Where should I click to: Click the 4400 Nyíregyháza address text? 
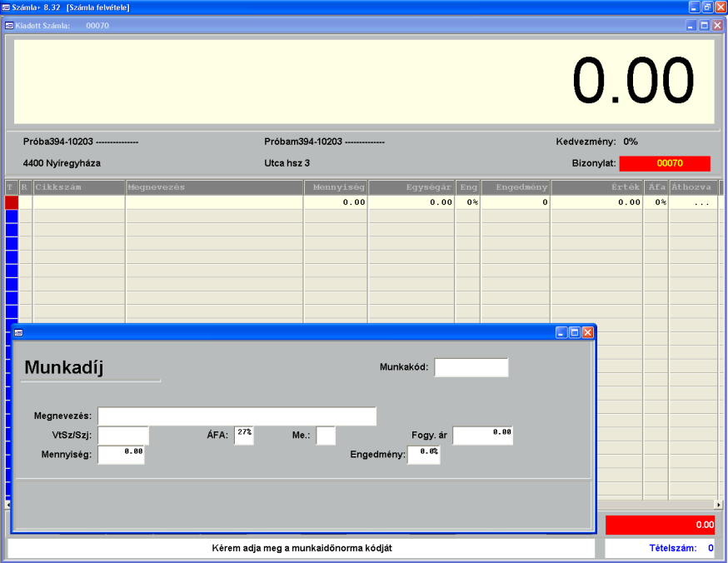click(62, 163)
